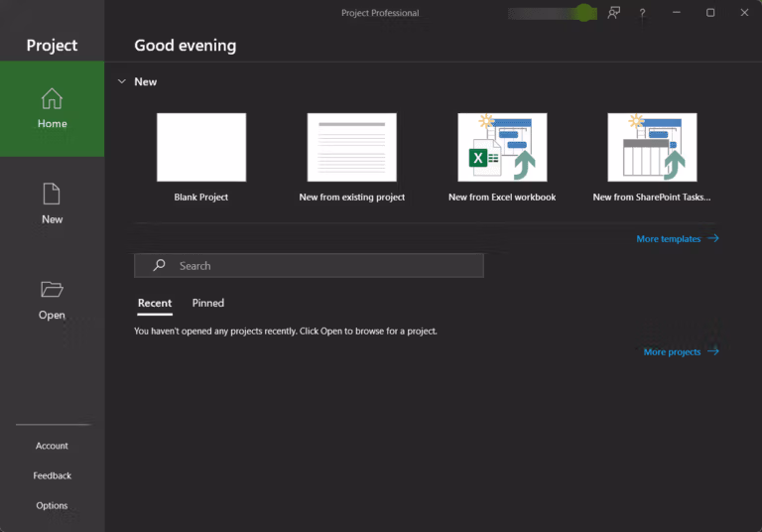Switch to the Pinned tab
This screenshot has width=762, height=532.
click(x=208, y=303)
